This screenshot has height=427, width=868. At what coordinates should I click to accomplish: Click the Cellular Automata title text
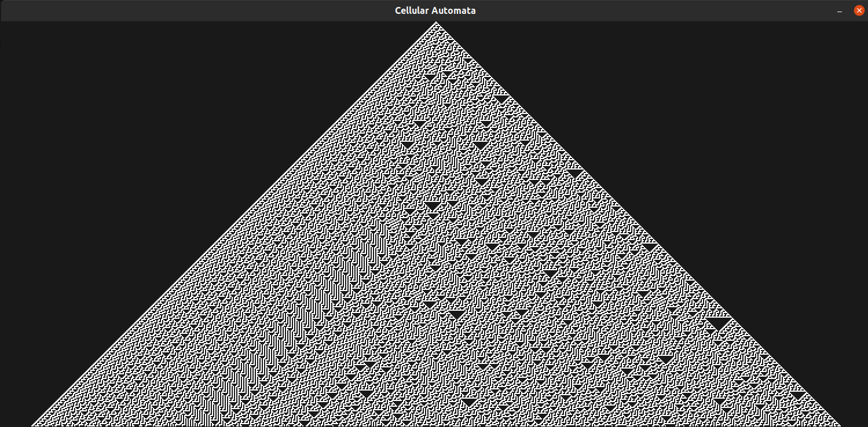tap(434, 10)
